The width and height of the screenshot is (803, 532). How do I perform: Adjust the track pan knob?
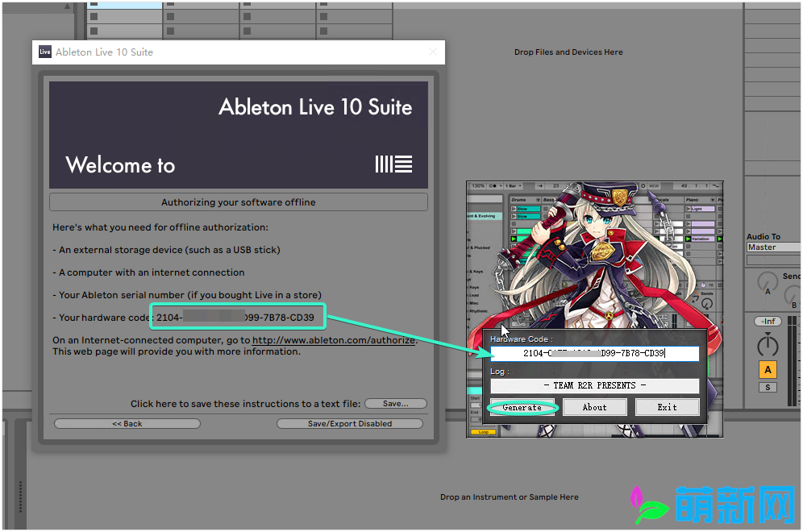pos(768,345)
